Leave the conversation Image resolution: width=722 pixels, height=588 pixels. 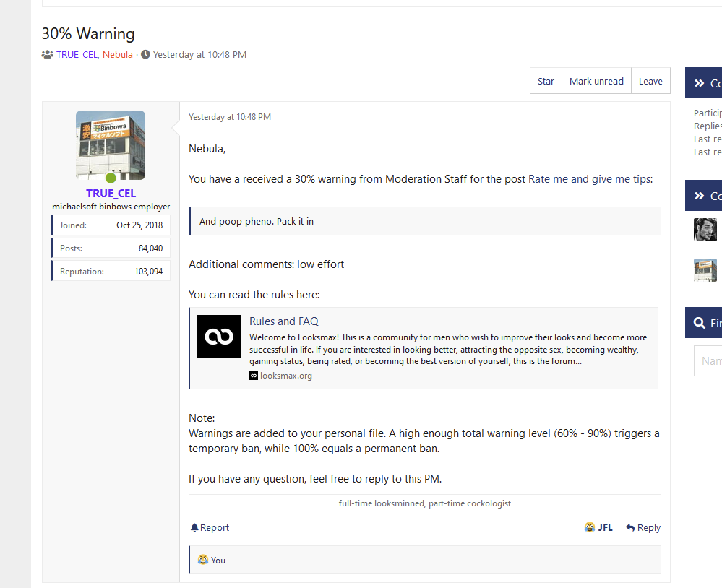tap(650, 81)
